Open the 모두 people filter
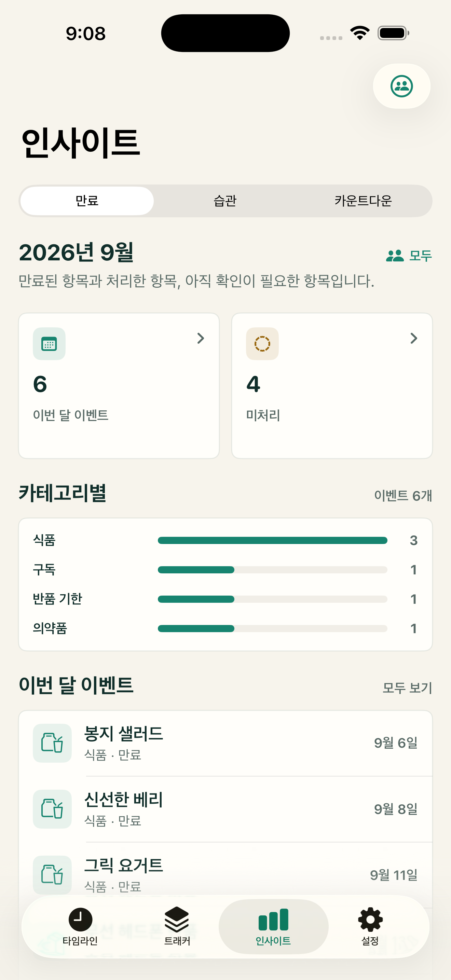This screenshot has height=980, width=451. tap(409, 255)
